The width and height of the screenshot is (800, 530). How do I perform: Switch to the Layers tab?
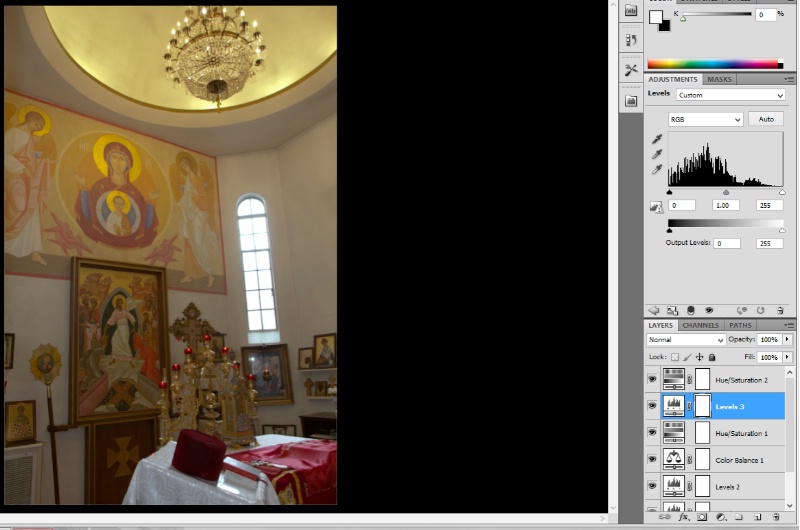pyautogui.click(x=660, y=325)
